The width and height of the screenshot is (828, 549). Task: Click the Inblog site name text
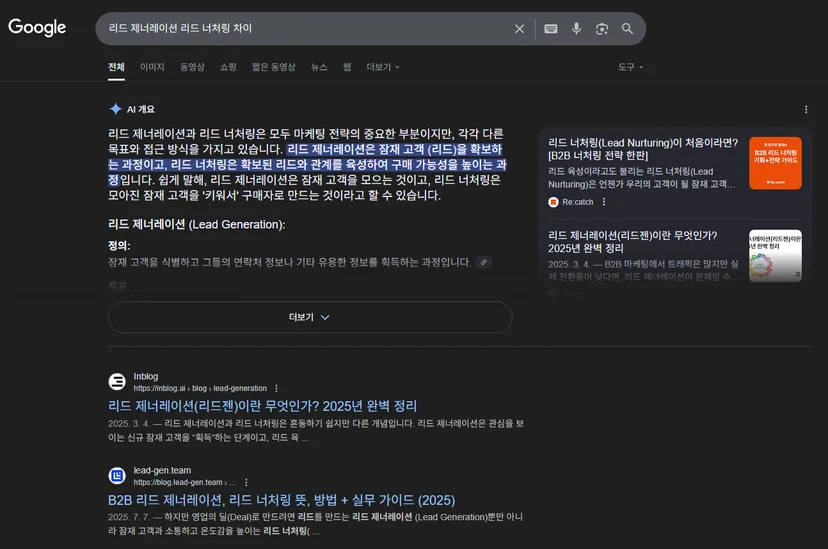(146, 376)
